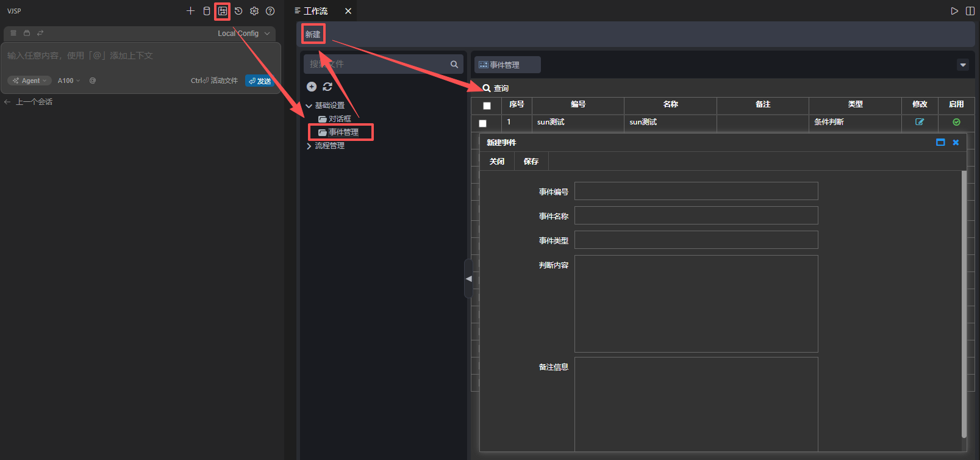The image size is (980, 460).
Task: Click 保存 in the 新建事件 dialog
Action: 531,162
